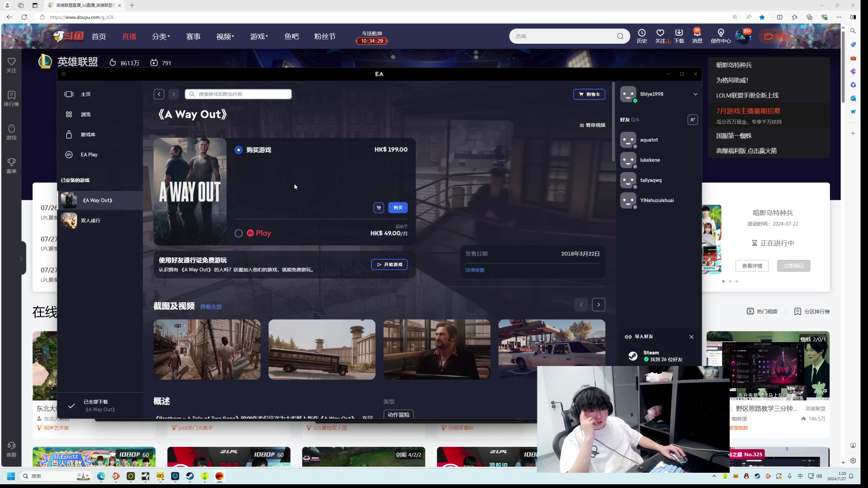Screen dimensions: 868x488
Task: Click the EA forward navigation arrow
Action: click(174, 94)
